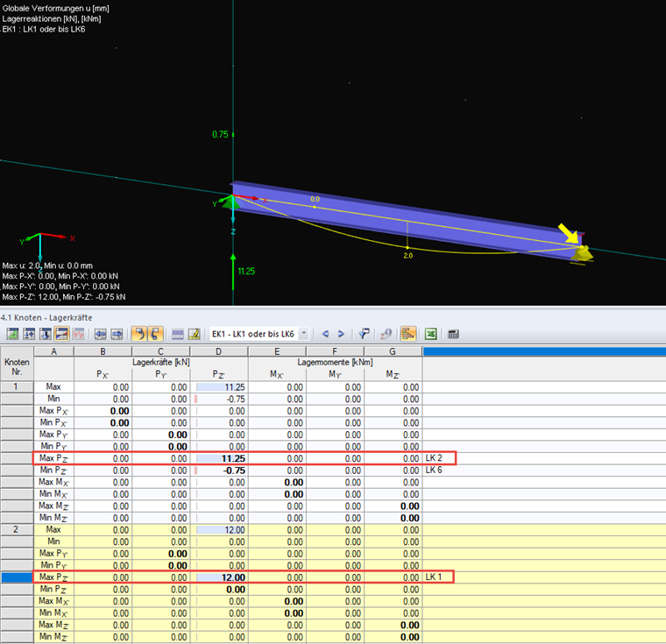The image size is (666, 644).
Task: Click the Excel export icon in toolbar
Action: pyautogui.click(x=431, y=334)
